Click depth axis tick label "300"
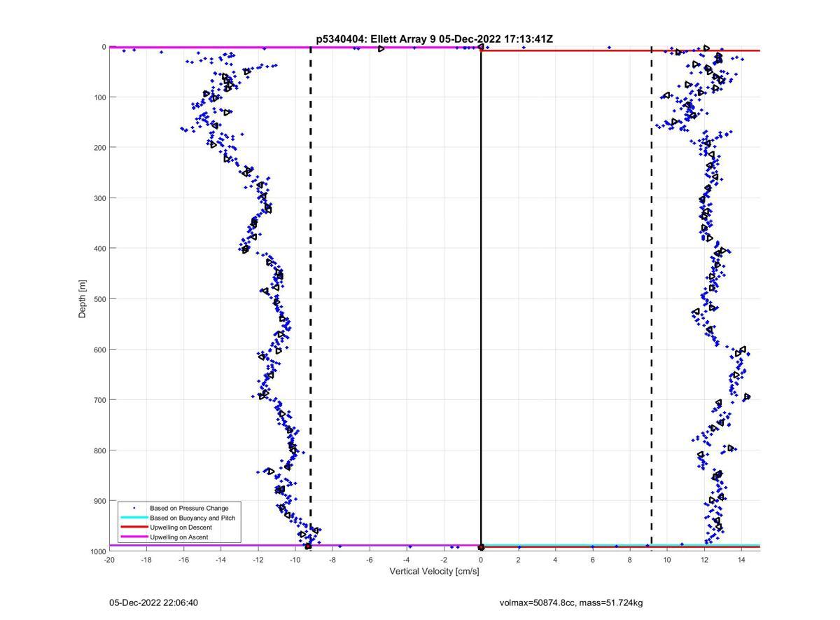 99,198
